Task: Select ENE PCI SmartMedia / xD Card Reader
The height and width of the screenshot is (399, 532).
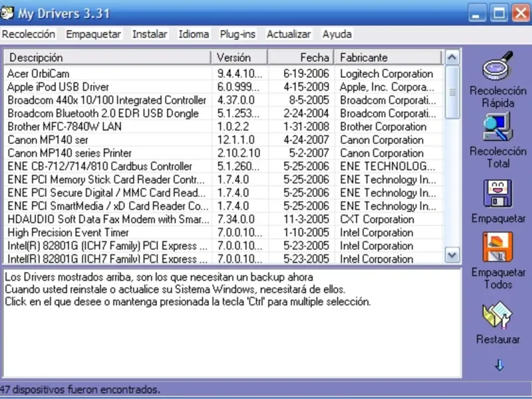Action: click(x=224, y=206)
